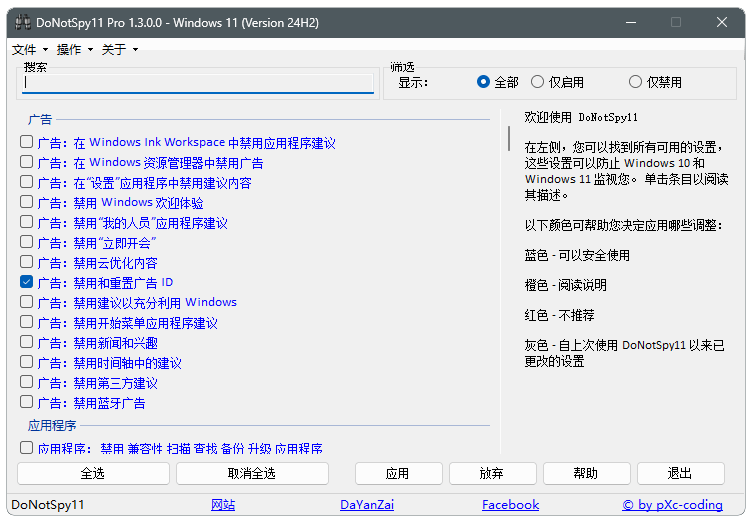Image resolution: width=754 pixels, height=523 pixels.
Task: Click the 放弃 button
Action: (x=492, y=473)
